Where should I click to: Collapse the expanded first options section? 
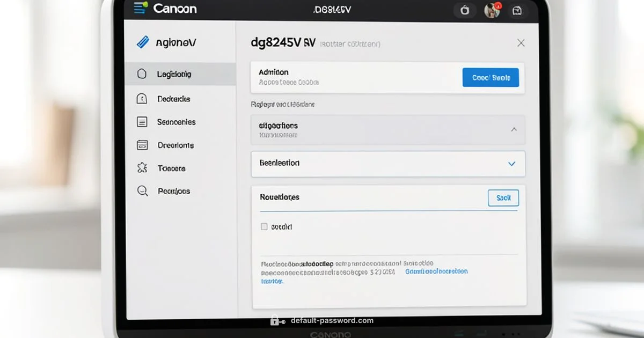click(514, 129)
